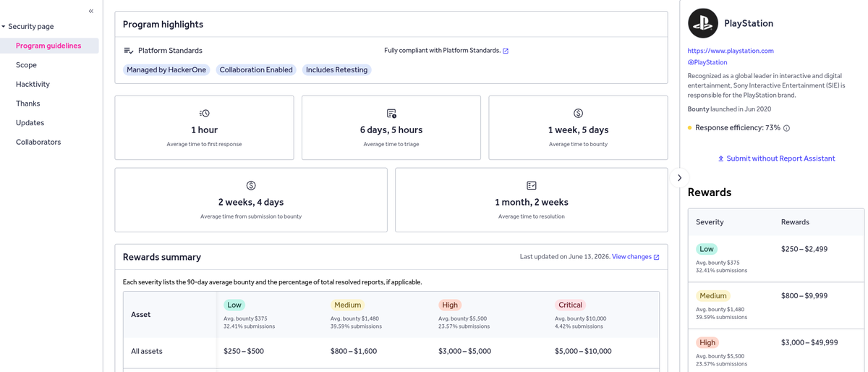Select the $250 – $2,499 reward range

coord(804,249)
